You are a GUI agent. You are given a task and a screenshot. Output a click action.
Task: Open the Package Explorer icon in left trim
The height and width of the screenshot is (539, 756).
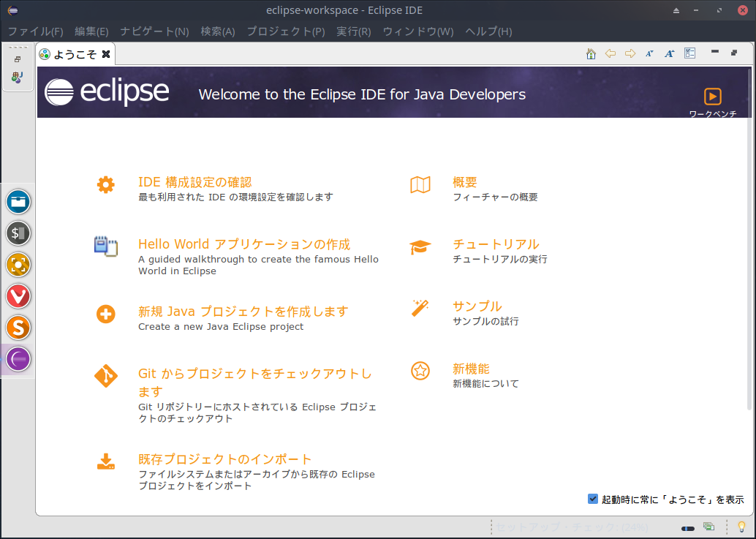click(x=18, y=77)
